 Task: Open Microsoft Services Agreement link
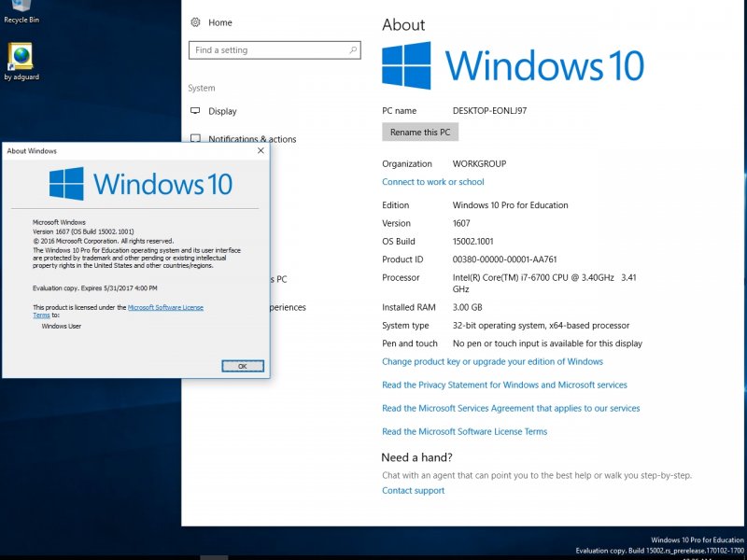(511, 408)
